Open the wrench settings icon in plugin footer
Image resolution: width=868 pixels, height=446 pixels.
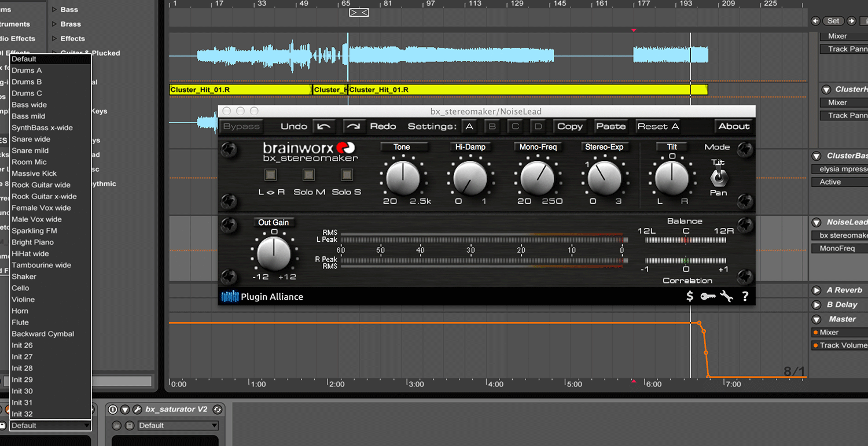(x=727, y=297)
